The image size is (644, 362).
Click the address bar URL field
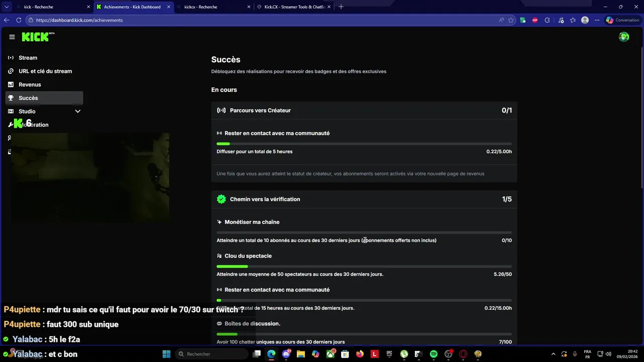(262, 20)
